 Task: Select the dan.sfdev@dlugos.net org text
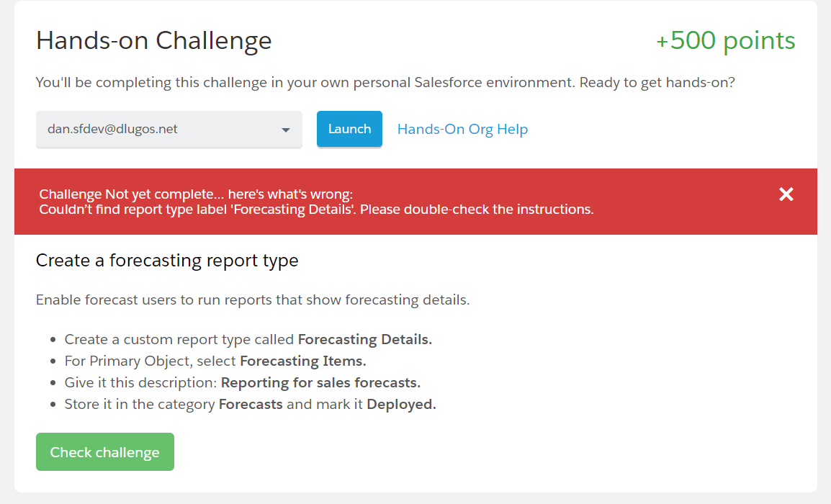pyautogui.click(x=112, y=130)
